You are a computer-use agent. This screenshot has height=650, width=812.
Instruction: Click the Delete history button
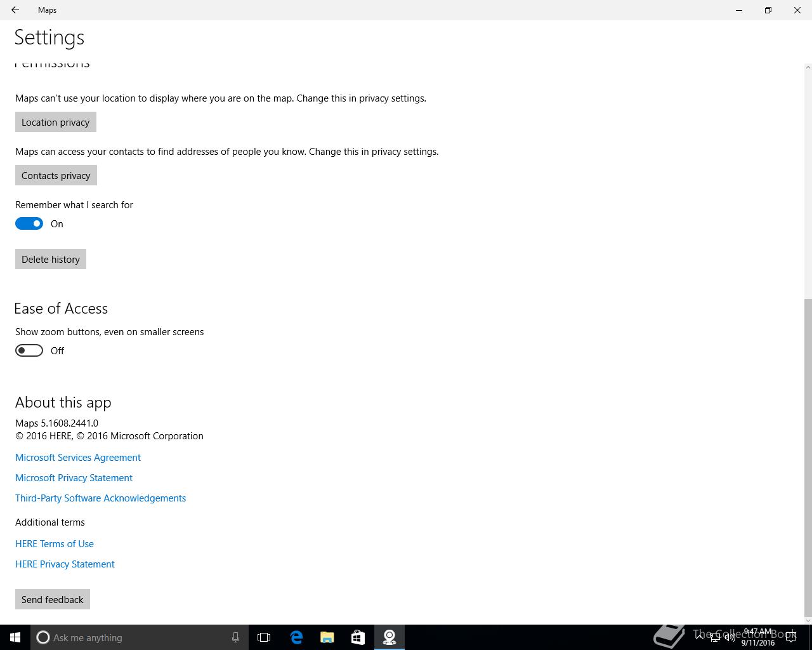[51, 259]
